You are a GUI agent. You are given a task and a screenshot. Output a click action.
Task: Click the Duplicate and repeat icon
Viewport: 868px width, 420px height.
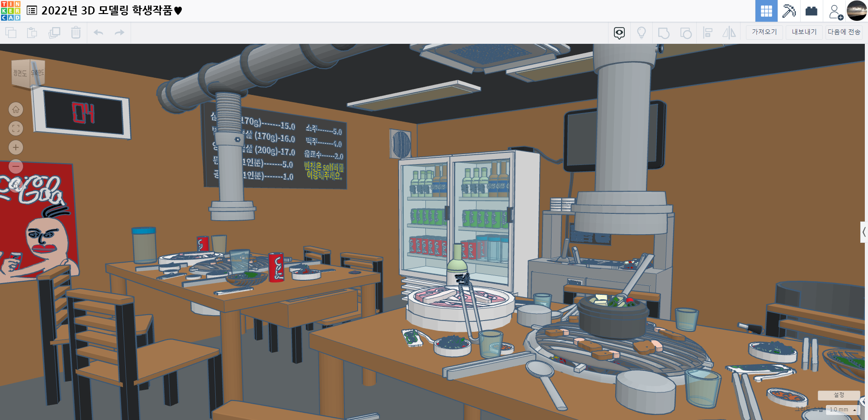tap(54, 33)
